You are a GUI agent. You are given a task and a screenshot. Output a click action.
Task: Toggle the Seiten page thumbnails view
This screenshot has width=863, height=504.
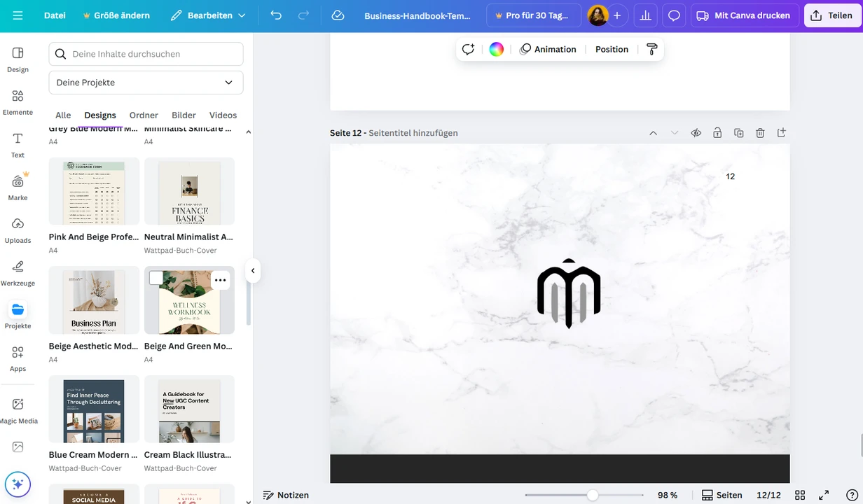(x=722, y=495)
